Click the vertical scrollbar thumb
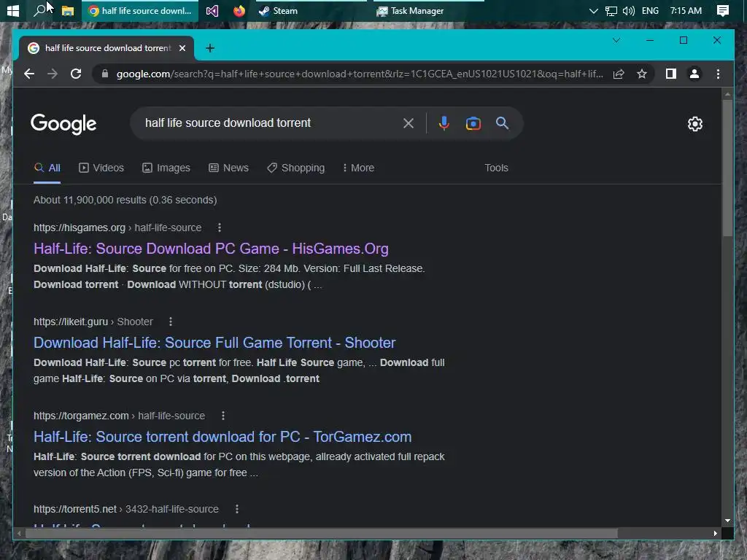Viewport: 747px width, 560px height. point(727,168)
